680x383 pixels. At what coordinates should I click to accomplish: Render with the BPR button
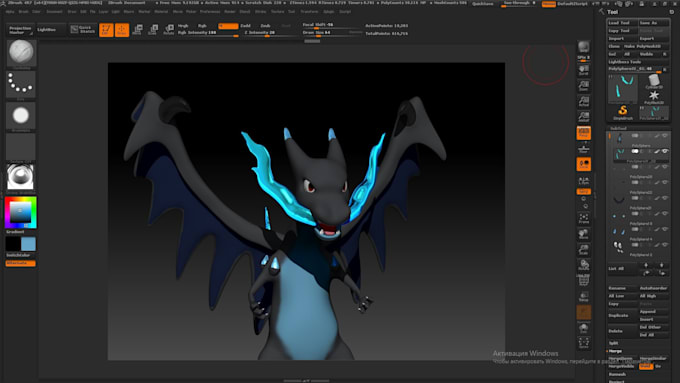tap(584, 47)
